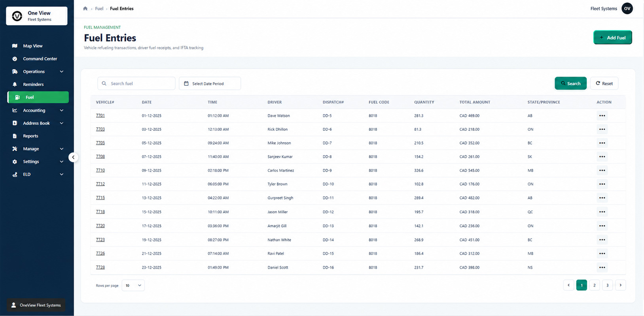Viewport: 644px width, 316px height.
Task: Click the Map View sidebar icon
Action: coord(15,46)
